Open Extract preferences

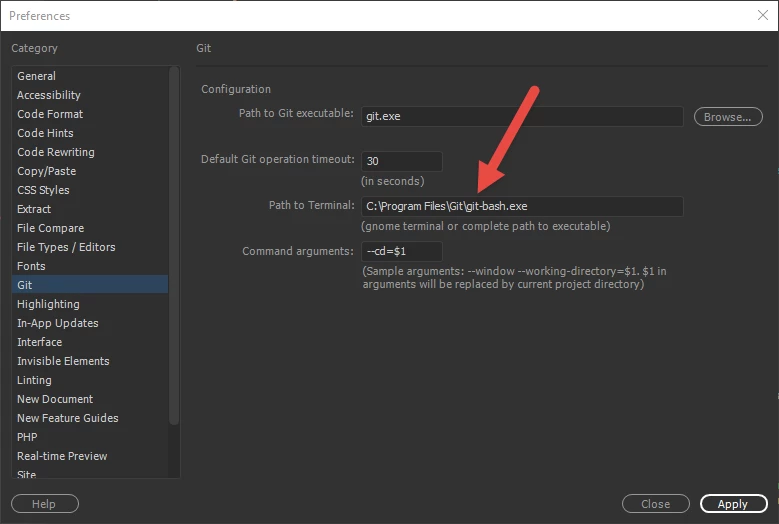click(x=90, y=209)
